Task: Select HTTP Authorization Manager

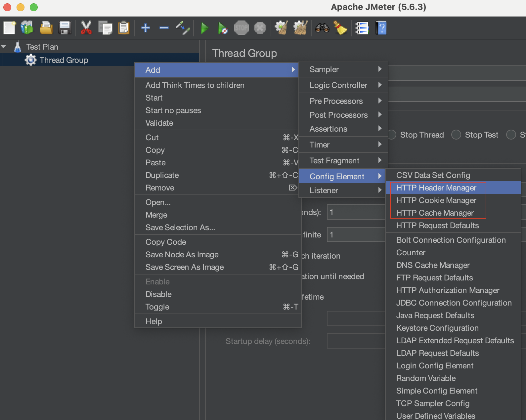Action: click(x=453, y=290)
